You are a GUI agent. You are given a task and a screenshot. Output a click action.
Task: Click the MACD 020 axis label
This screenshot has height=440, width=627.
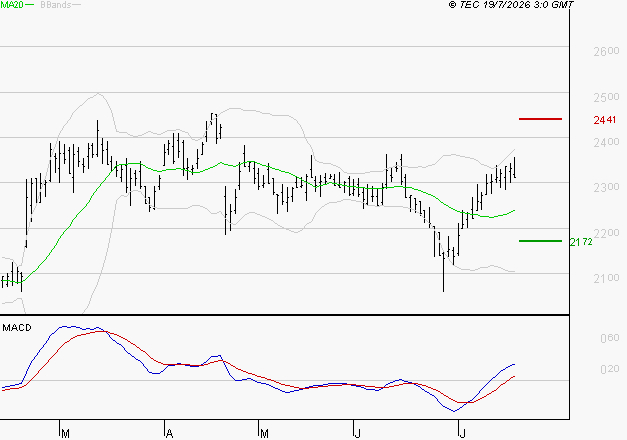coord(610,369)
